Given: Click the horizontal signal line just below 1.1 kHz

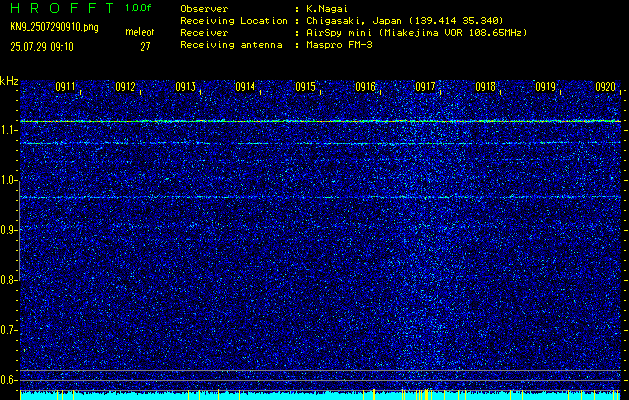Looking at the screenshot, I should pyautogui.click(x=321, y=143).
